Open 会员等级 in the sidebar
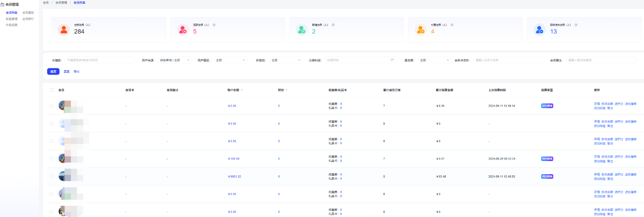 (x=28, y=13)
